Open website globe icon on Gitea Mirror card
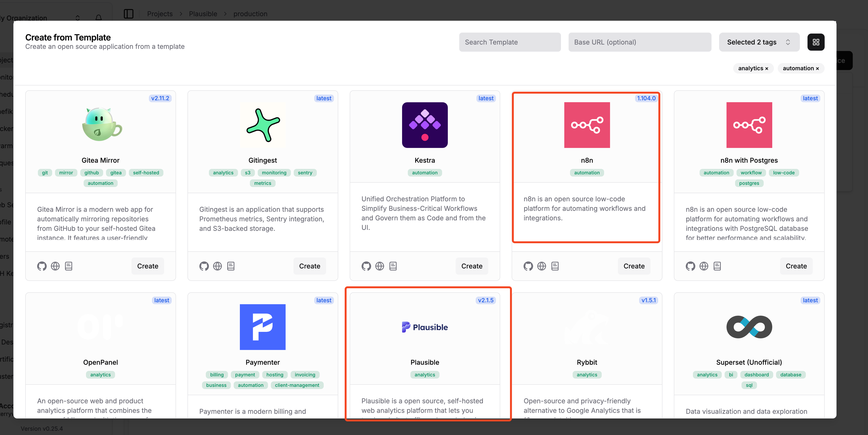 pos(55,266)
